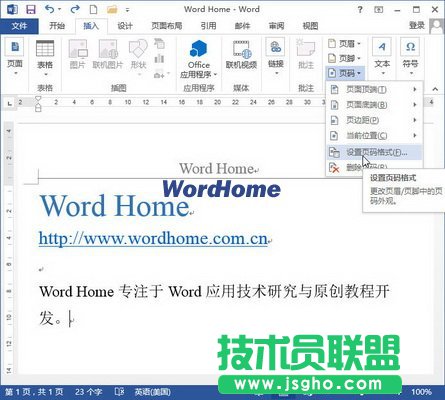
Task: Open the 表格 Table dropdown
Action: click(45, 58)
